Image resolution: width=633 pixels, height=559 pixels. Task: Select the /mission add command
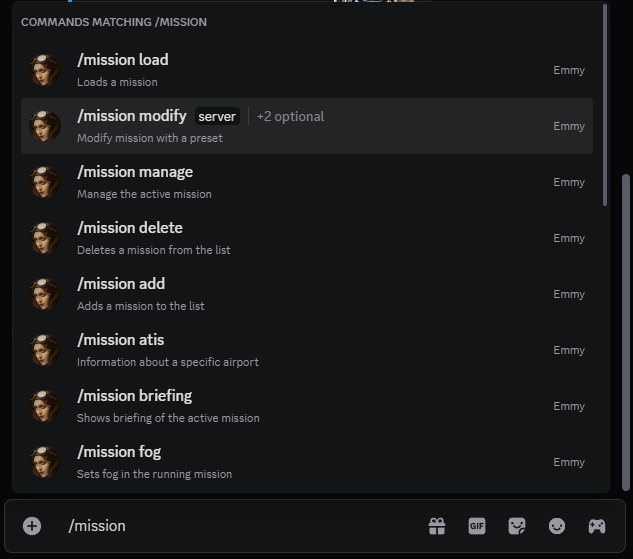[121, 284]
